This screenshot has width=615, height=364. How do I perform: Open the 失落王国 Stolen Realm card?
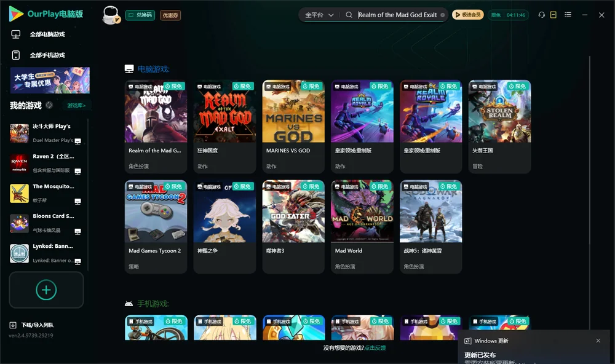tap(499, 127)
